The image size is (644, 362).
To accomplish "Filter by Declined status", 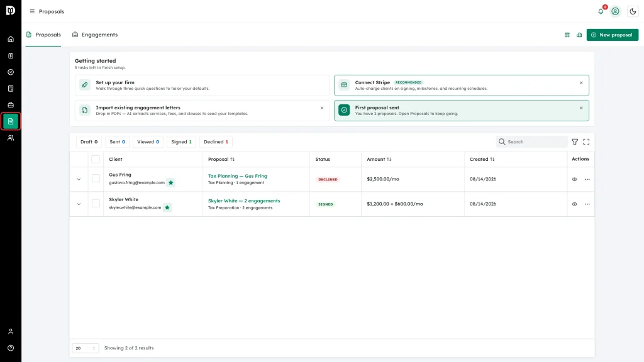I will click(x=216, y=142).
